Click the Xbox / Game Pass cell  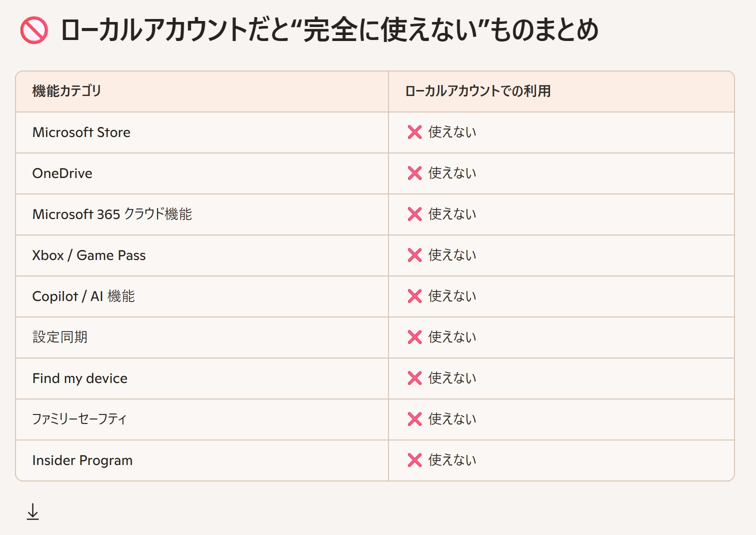pos(89,255)
